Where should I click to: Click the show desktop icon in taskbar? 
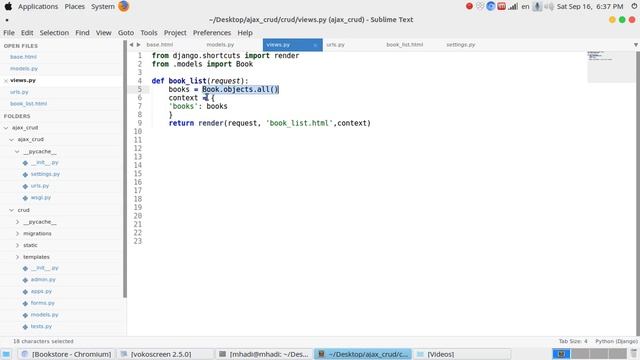[x=6, y=354]
